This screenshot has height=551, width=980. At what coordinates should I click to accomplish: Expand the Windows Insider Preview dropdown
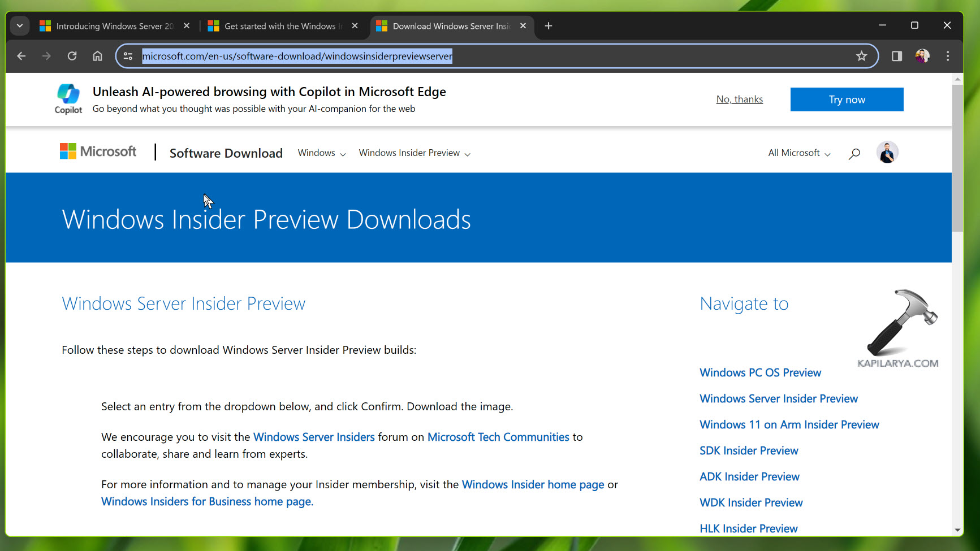pos(414,153)
